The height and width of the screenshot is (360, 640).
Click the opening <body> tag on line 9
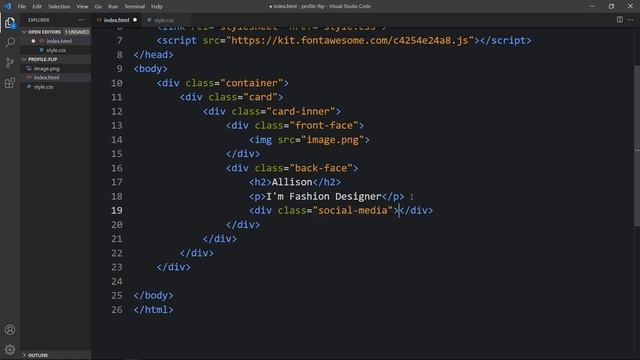pyautogui.click(x=151, y=69)
